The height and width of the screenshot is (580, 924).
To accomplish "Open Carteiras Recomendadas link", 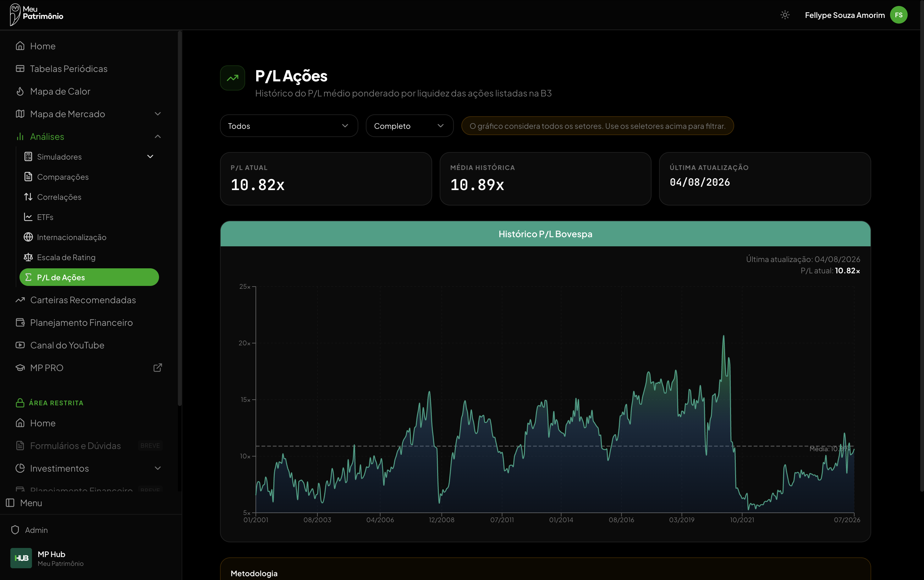I will click(x=89, y=300).
